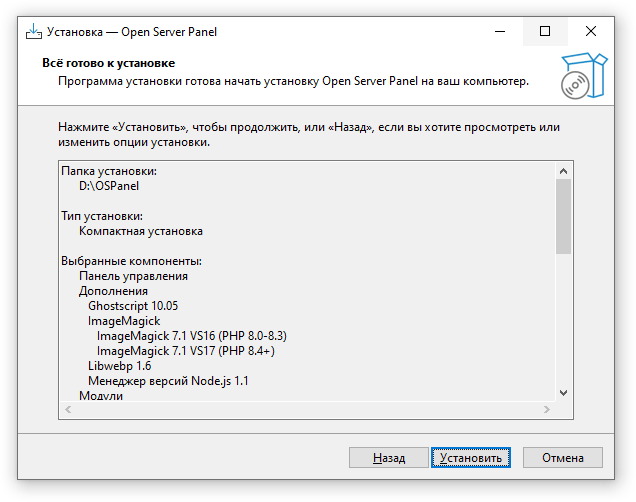Click the Ghostscript 10.05 component entry
The image size is (636, 502).
133,306
